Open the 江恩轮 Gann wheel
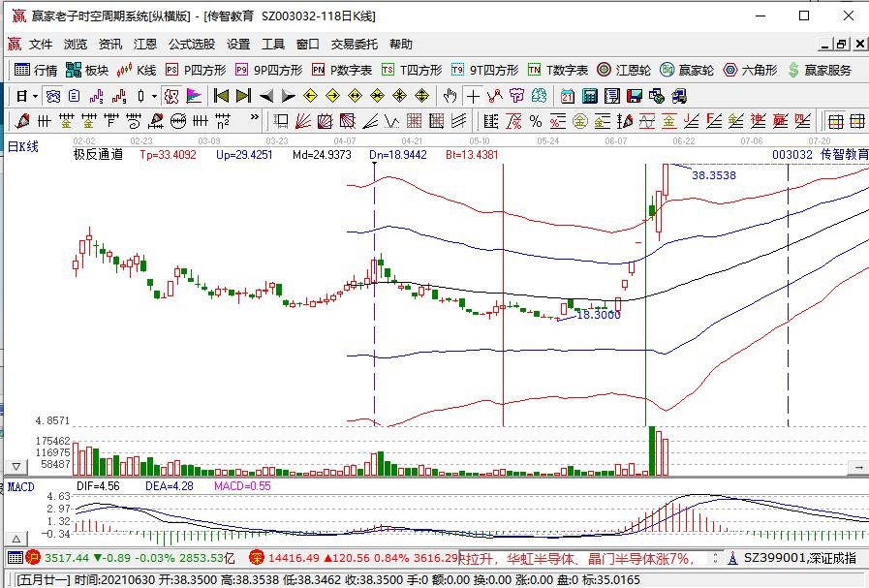The height and width of the screenshot is (588, 869). [x=624, y=70]
